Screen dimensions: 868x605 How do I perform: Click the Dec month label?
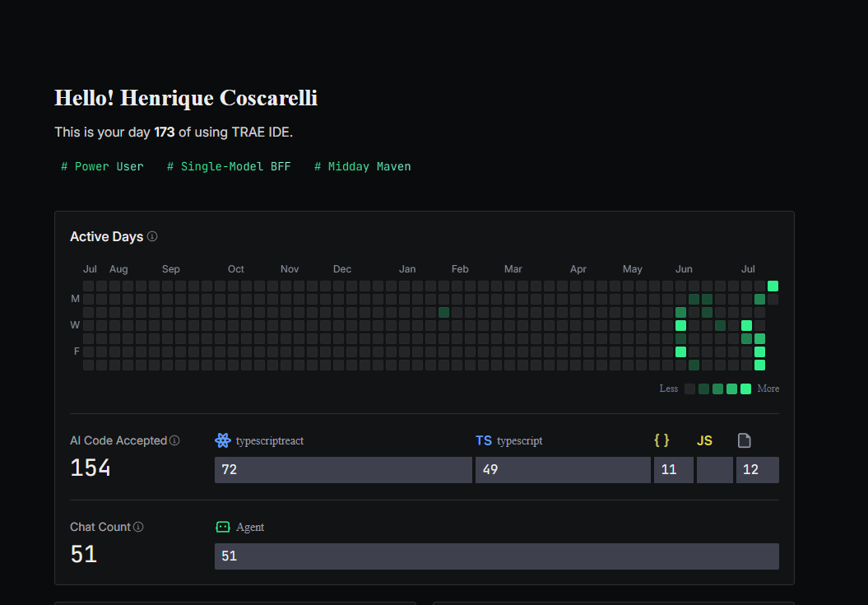(342, 269)
